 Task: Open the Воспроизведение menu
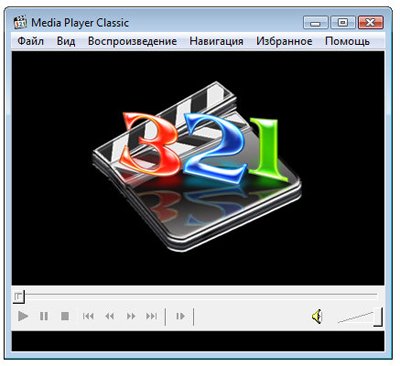pyautogui.click(x=132, y=41)
